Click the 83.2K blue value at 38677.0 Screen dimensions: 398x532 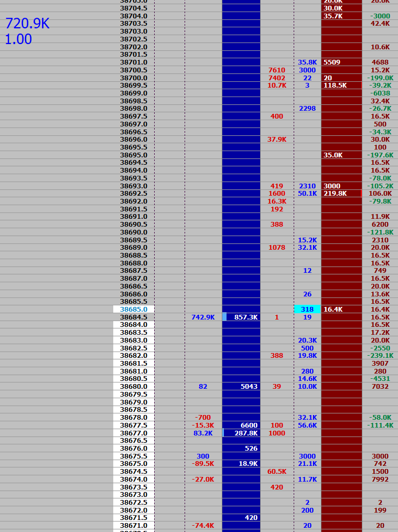pos(203,433)
